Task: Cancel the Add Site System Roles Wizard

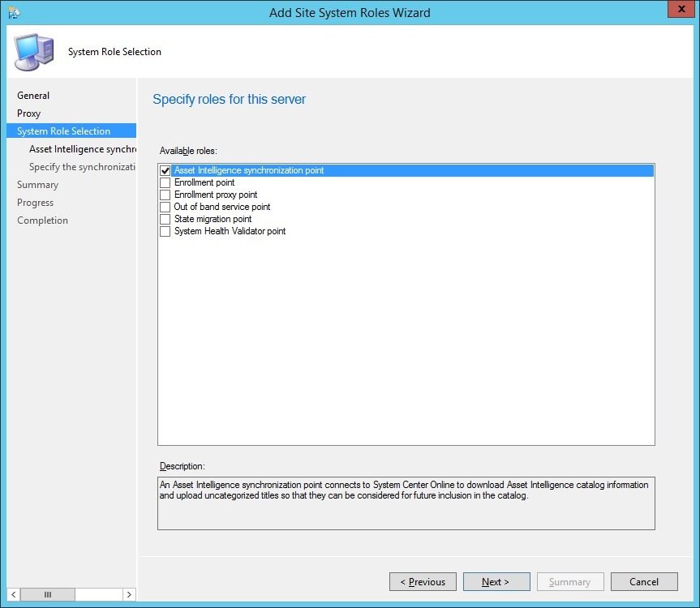Action: click(x=644, y=582)
